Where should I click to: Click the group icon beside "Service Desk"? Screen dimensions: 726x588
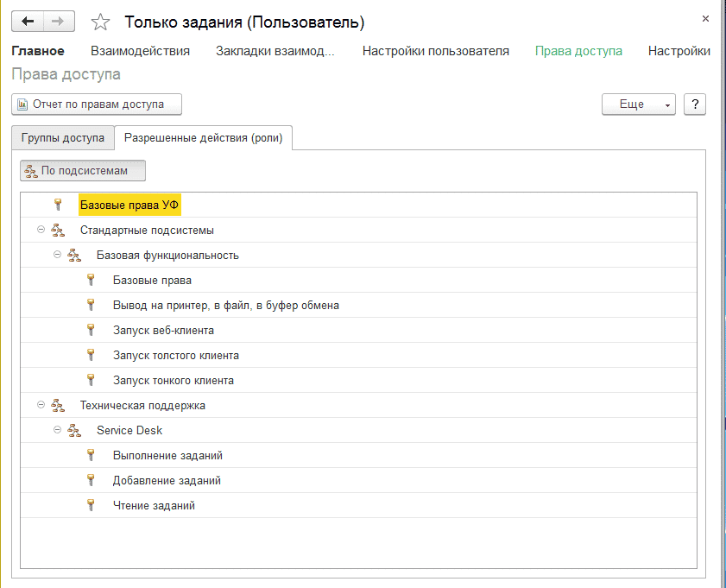(74, 430)
